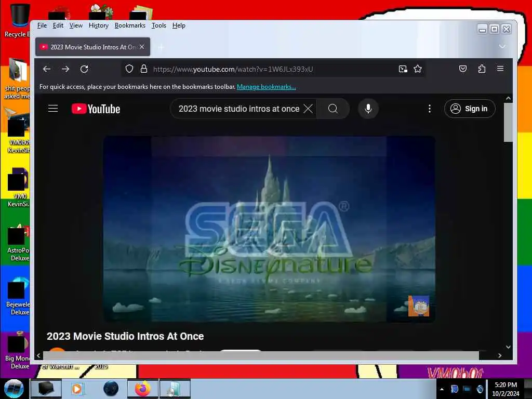
Task: Select the 2023 Movie Studio Intros tab
Action: coord(92,47)
